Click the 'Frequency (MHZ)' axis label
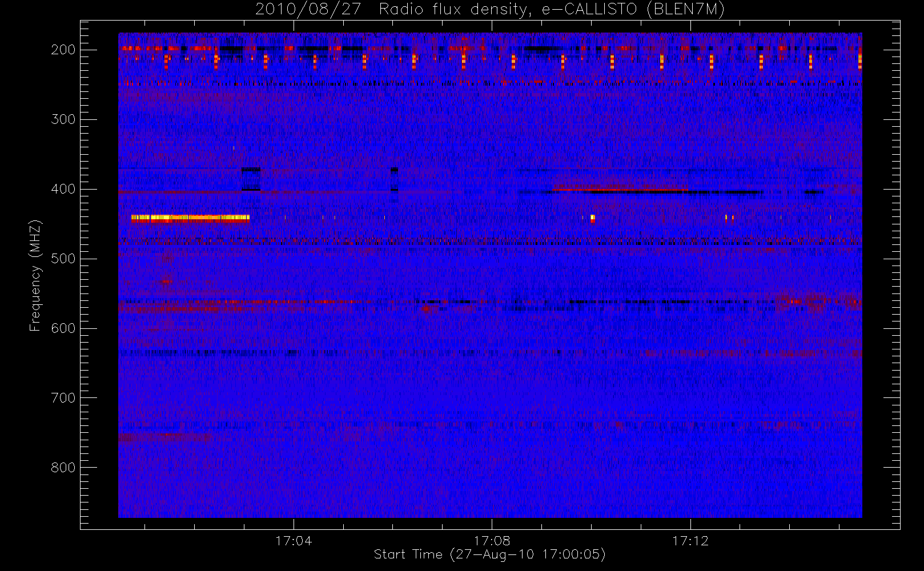924x571 pixels. [35, 275]
